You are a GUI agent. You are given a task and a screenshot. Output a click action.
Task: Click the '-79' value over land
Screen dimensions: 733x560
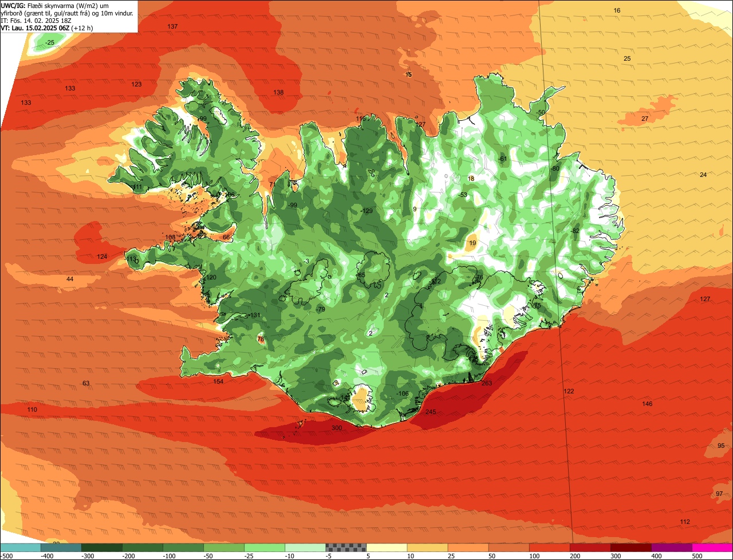tap(321, 309)
